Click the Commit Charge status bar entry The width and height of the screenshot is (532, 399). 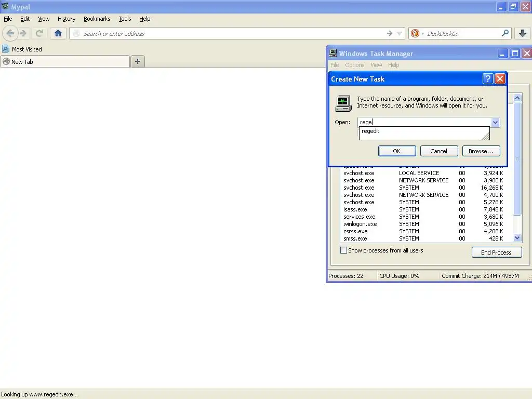[480, 276]
